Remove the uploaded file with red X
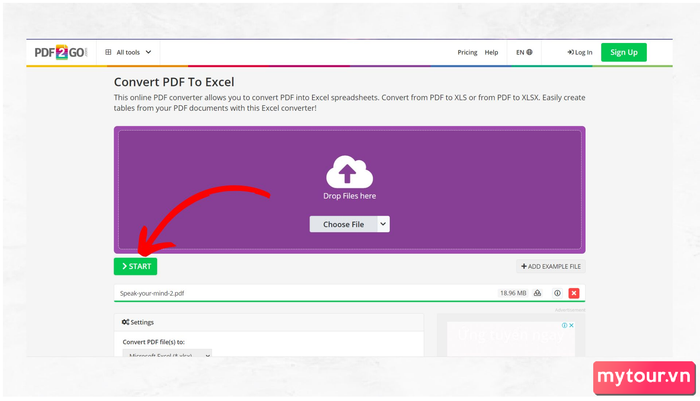 click(574, 293)
